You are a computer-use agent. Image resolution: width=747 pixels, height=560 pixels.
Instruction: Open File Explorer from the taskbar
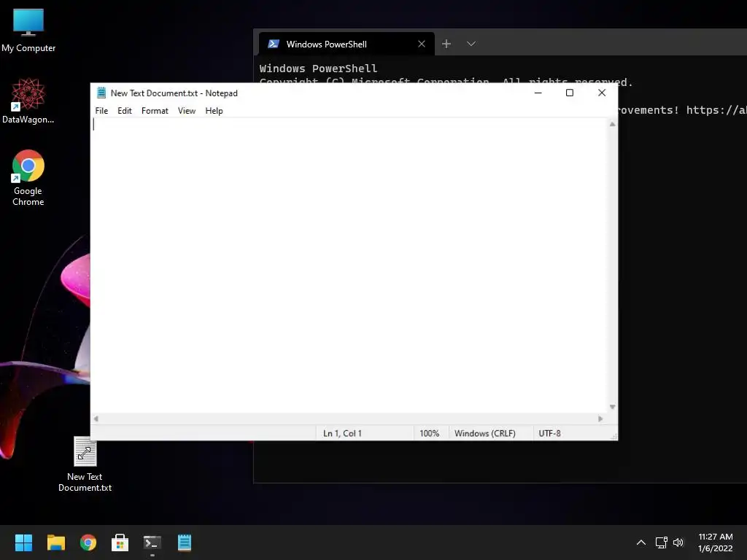55,542
